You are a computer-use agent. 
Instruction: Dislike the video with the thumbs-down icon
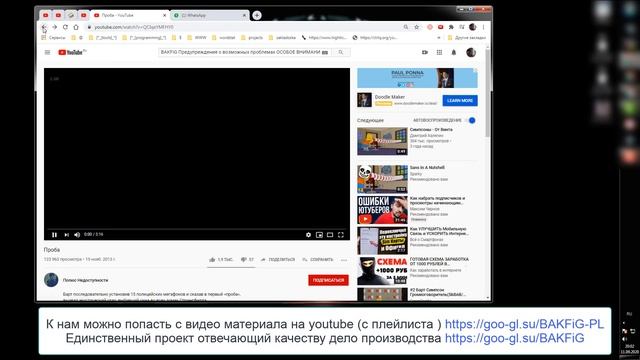[x=243, y=260]
